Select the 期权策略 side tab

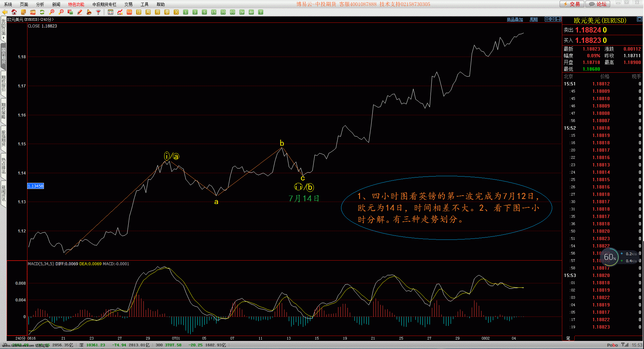click(x=3, y=111)
